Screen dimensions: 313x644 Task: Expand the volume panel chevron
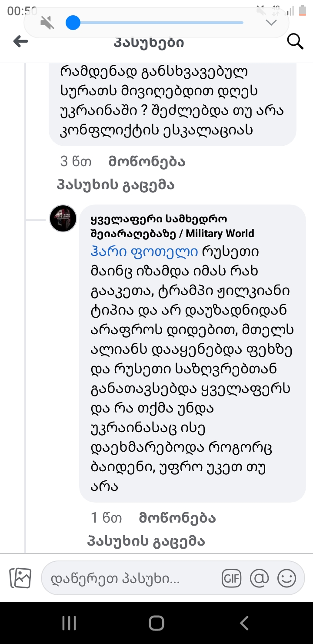click(271, 23)
